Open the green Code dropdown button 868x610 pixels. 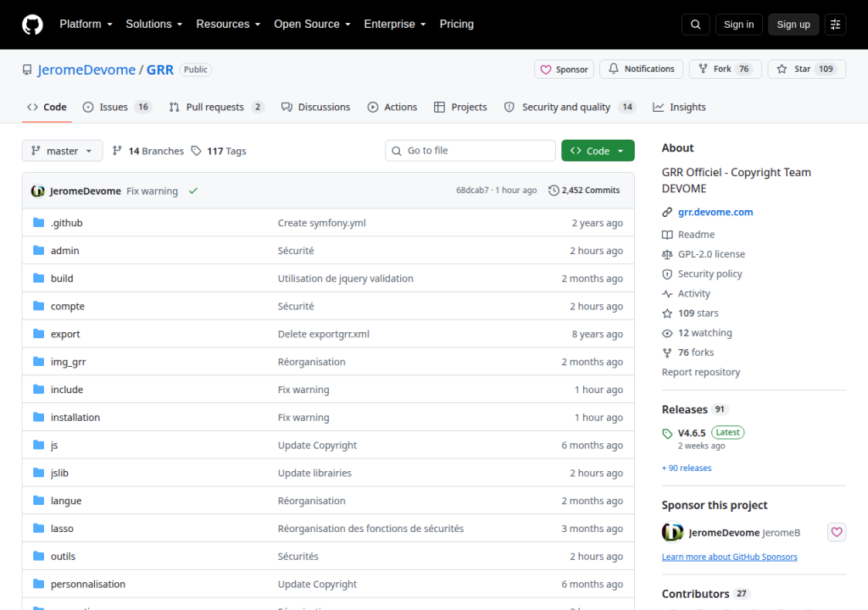click(x=598, y=151)
